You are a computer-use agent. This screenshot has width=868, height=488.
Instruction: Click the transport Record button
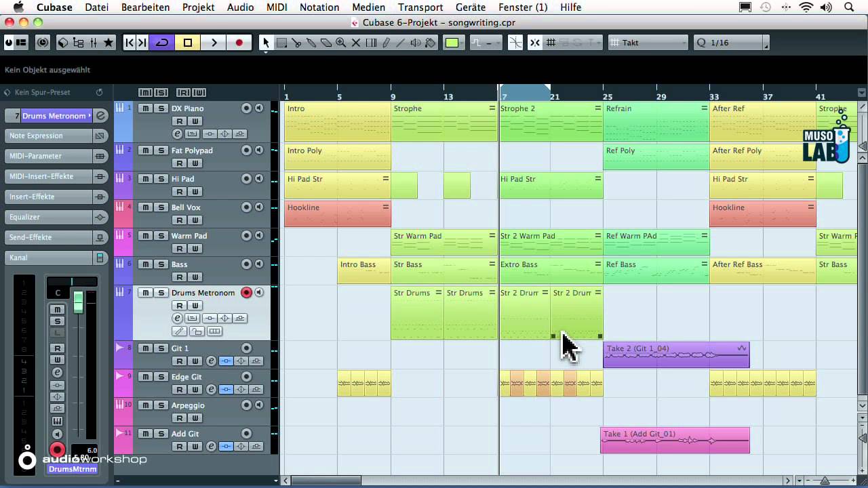(x=239, y=43)
